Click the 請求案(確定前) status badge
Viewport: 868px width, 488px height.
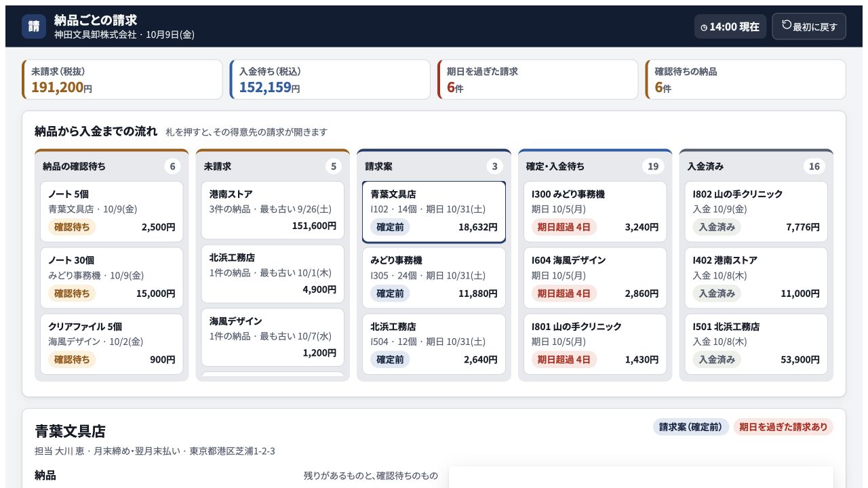click(691, 427)
